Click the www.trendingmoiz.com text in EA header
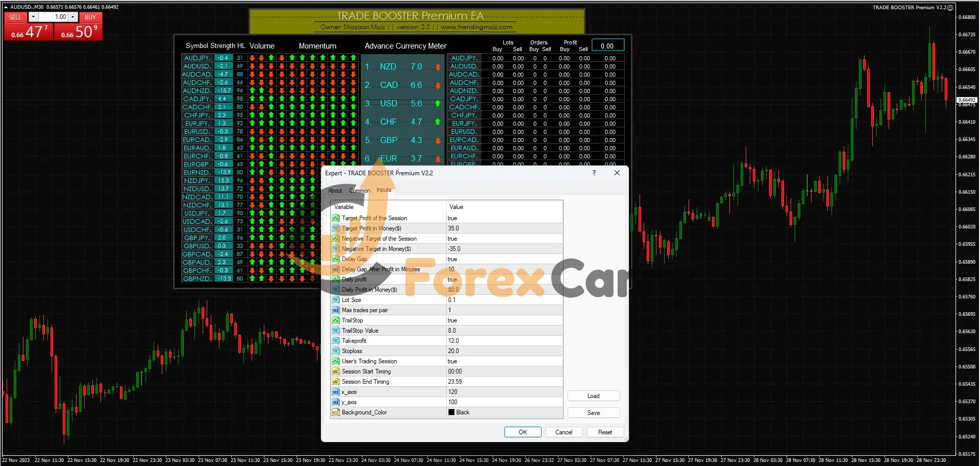The image size is (980, 466). (x=477, y=27)
